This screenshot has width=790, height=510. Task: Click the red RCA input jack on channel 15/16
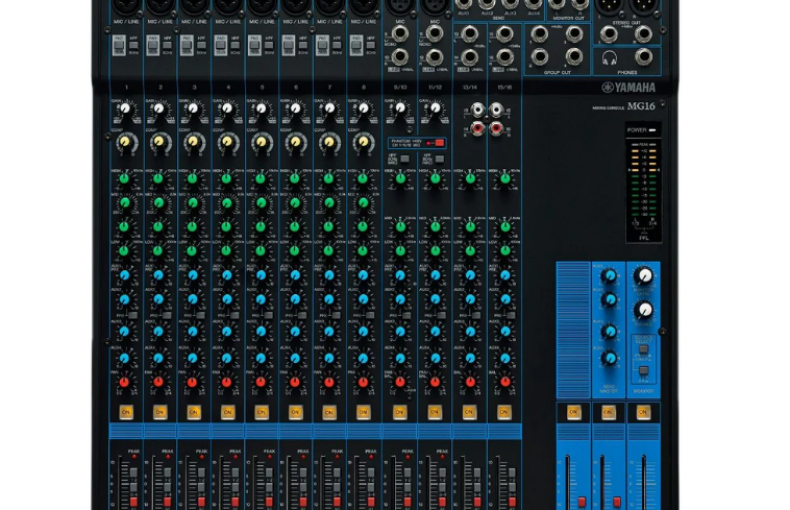(497, 129)
